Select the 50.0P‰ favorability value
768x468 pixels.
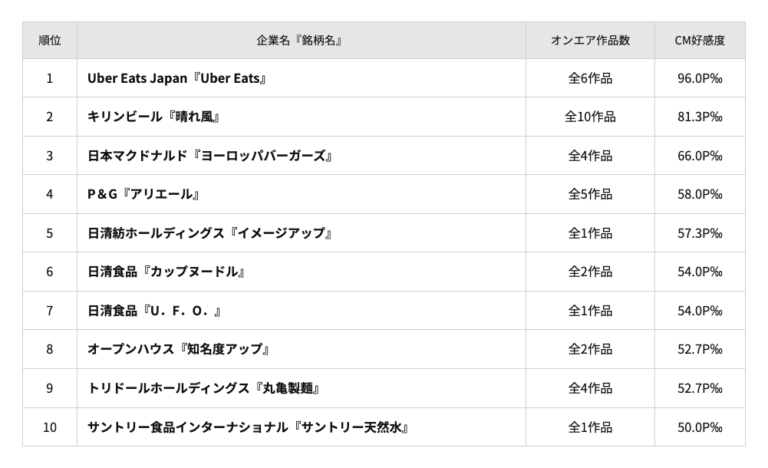pyautogui.click(x=700, y=427)
